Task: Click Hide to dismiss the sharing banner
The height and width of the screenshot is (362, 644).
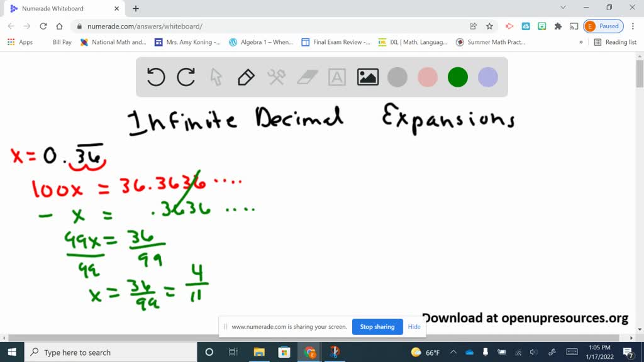Action: pos(414,327)
